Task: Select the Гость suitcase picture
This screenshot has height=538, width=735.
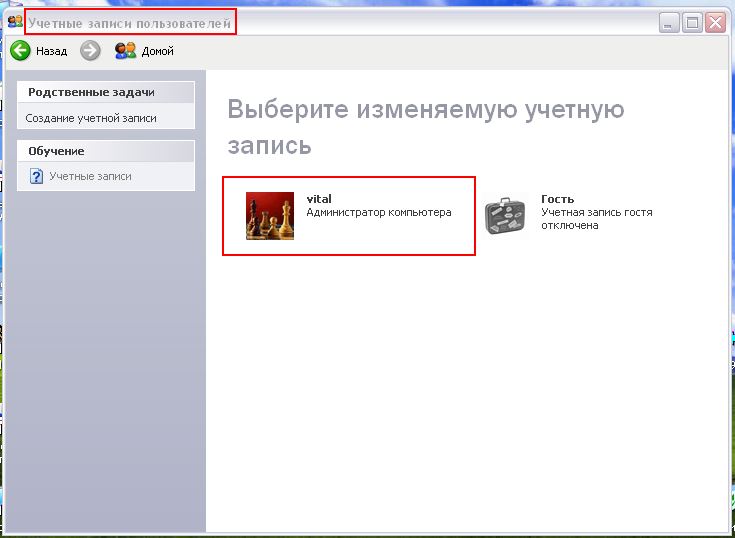Action: [505, 216]
